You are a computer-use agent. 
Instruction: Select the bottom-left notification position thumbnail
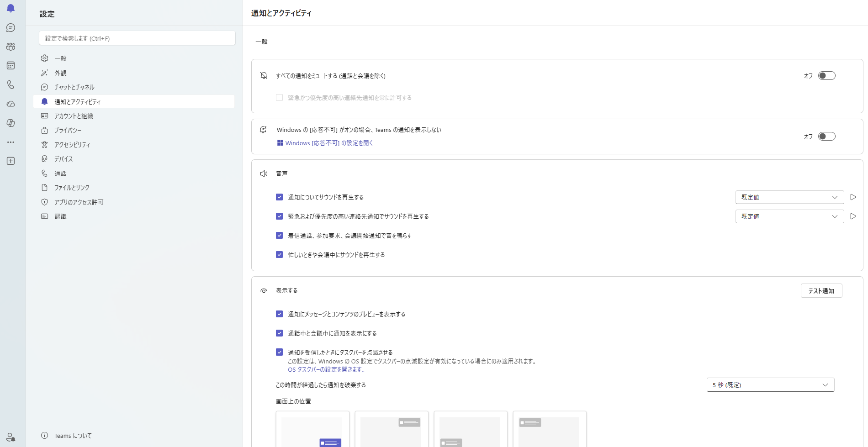[471, 429]
